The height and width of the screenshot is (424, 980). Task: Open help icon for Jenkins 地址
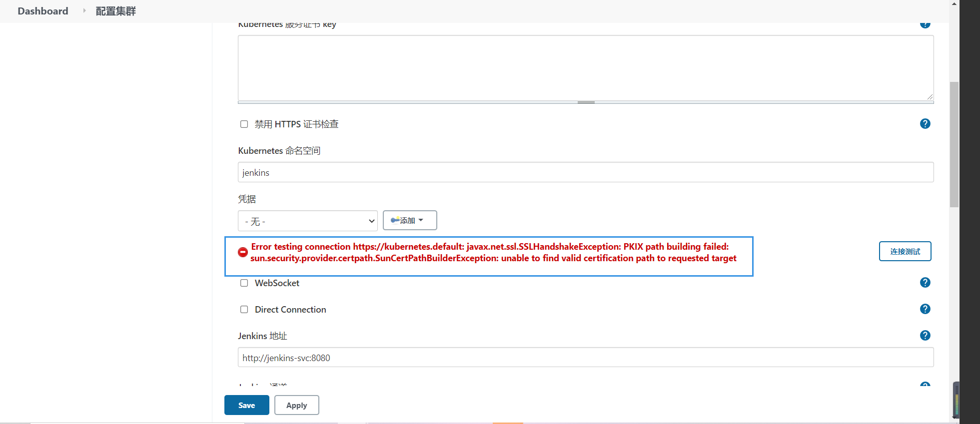point(925,335)
